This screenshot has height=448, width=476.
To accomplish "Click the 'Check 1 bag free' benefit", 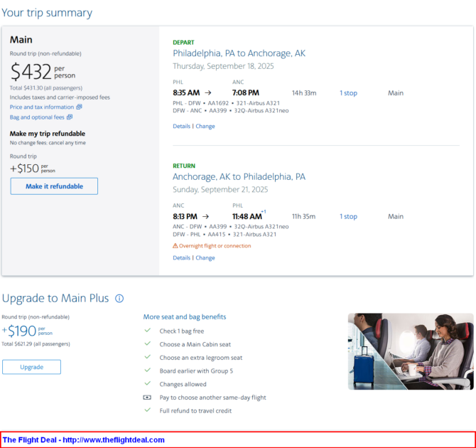I will pos(182,331).
